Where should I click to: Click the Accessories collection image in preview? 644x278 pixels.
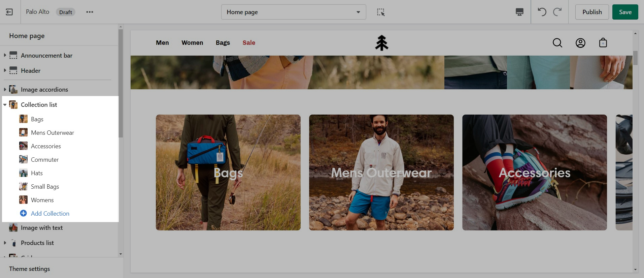pos(534,173)
